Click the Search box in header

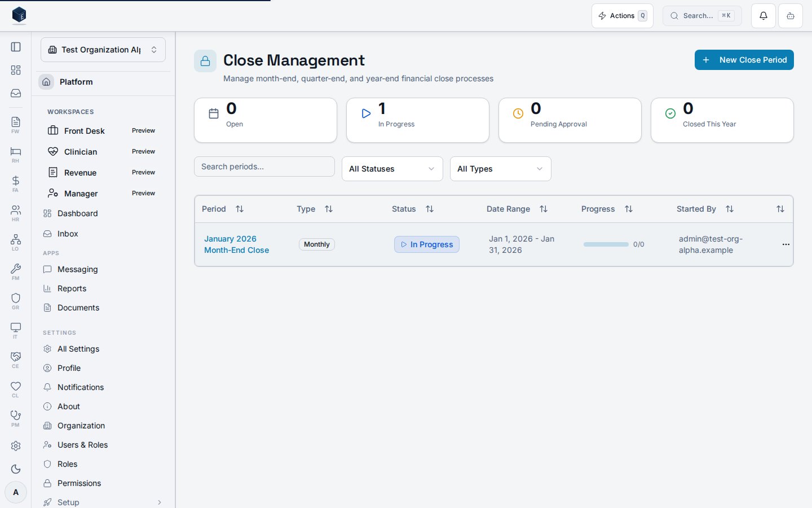click(702, 16)
